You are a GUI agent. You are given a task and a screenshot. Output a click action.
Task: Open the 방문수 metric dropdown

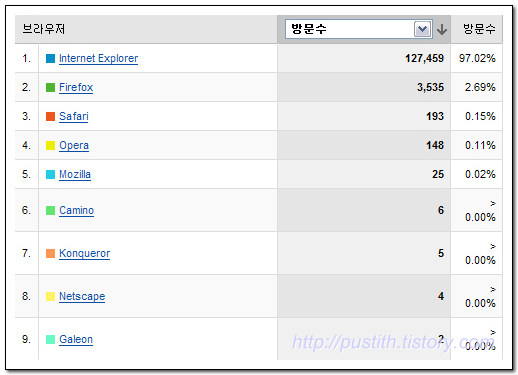[359, 29]
